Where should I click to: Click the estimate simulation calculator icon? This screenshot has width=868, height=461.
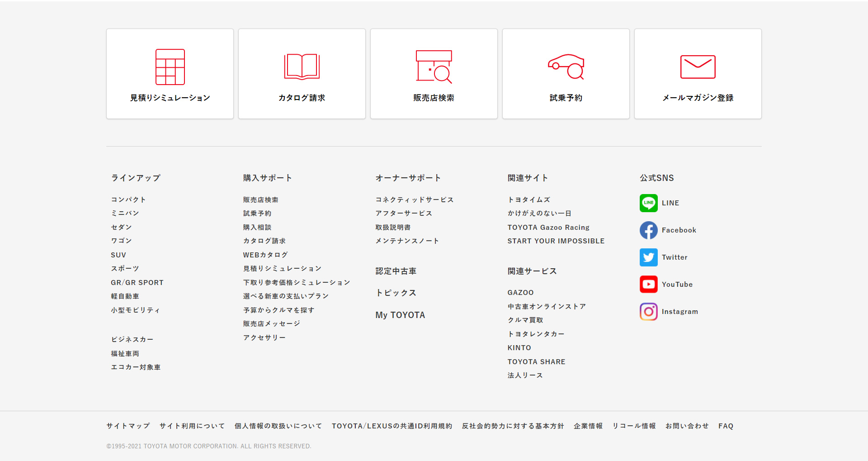170,67
